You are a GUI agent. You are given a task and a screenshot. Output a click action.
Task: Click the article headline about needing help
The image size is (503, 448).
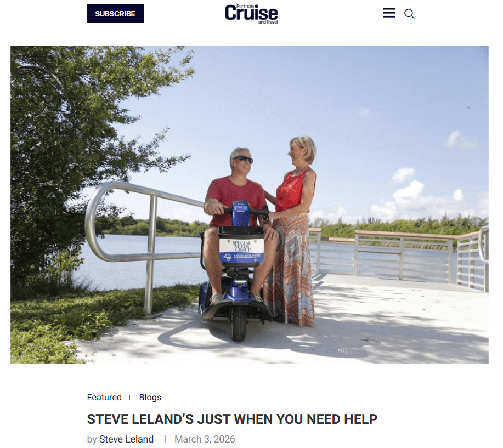pos(232,419)
